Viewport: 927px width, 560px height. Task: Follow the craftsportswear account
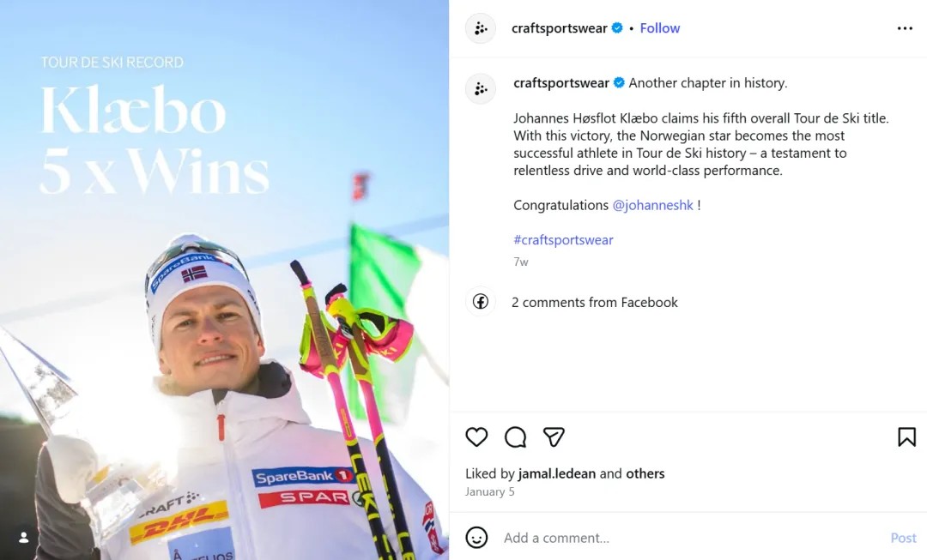click(659, 28)
